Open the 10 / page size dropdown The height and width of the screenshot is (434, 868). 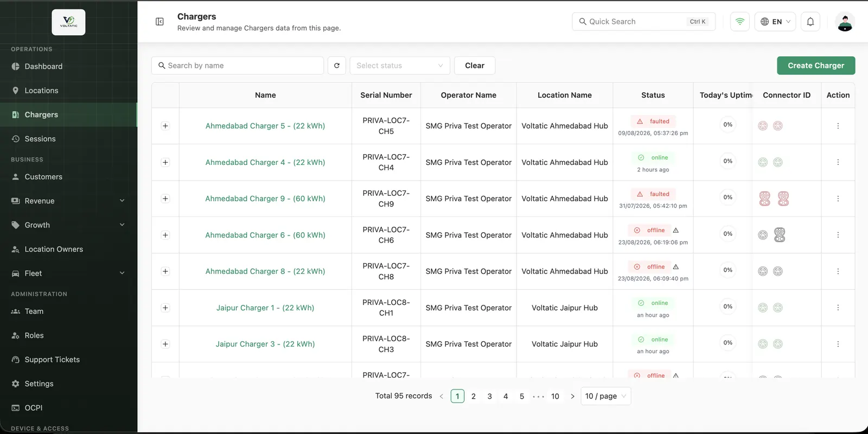606,396
